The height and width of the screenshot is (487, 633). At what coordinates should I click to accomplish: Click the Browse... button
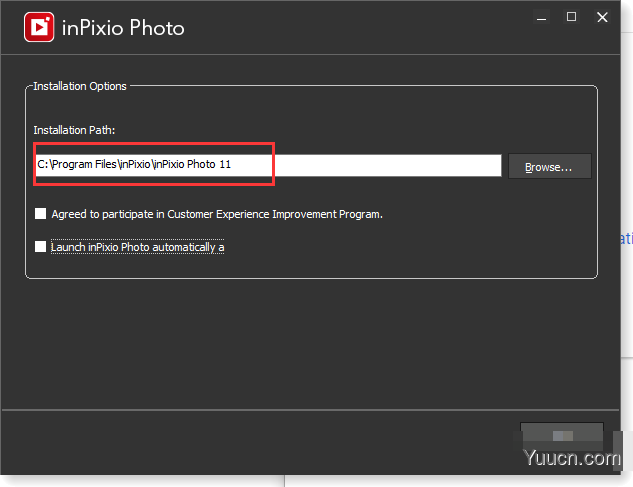click(x=549, y=166)
